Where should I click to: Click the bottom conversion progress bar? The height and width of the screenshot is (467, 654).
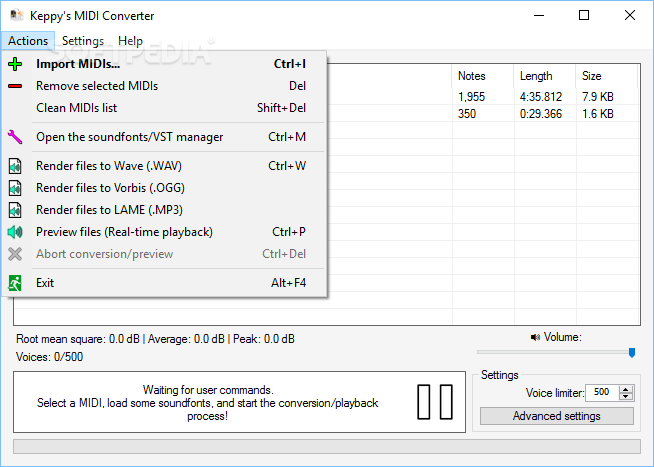(x=327, y=446)
